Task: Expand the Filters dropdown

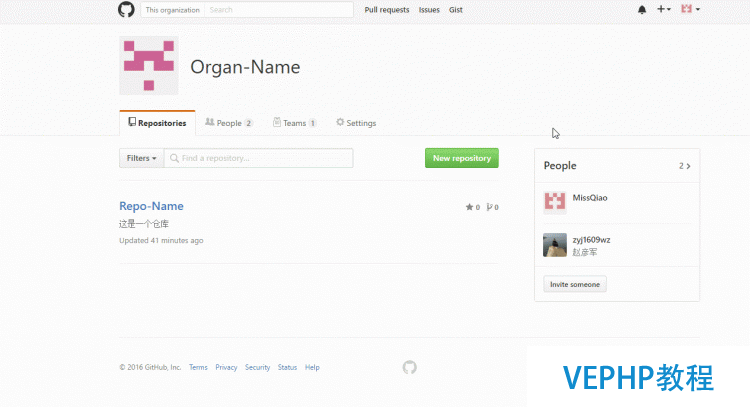Action: (142, 158)
